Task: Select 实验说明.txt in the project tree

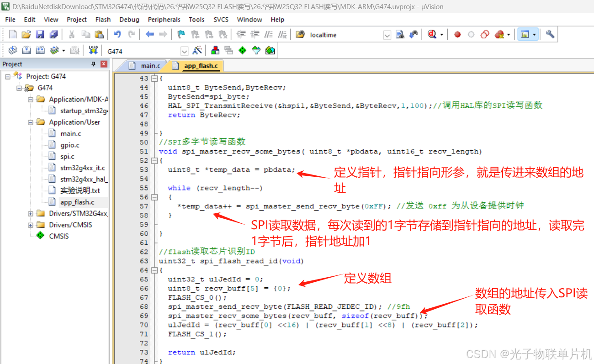Action: [x=80, y=191]
